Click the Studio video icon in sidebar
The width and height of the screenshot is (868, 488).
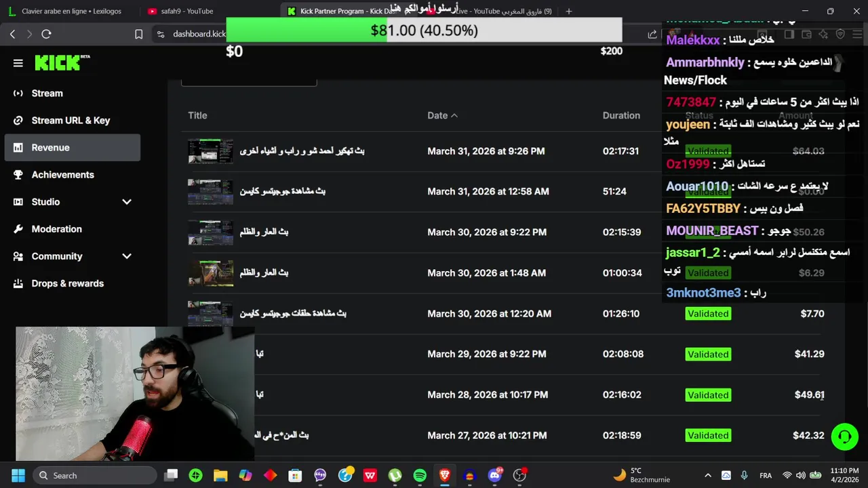tap(18, 201)
